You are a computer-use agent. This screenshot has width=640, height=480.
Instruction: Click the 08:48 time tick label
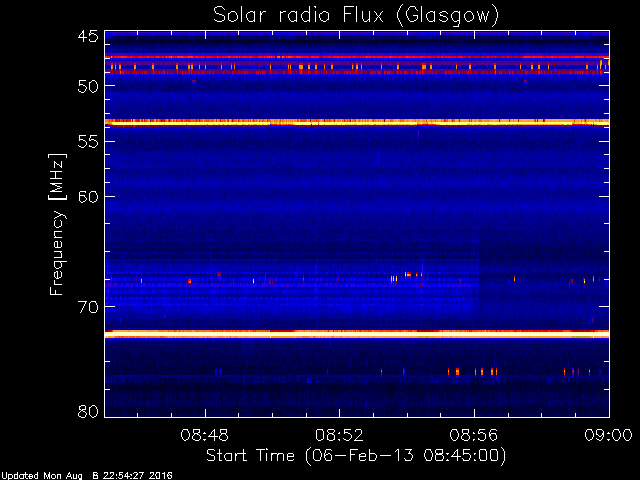click(x=204, y=435)
